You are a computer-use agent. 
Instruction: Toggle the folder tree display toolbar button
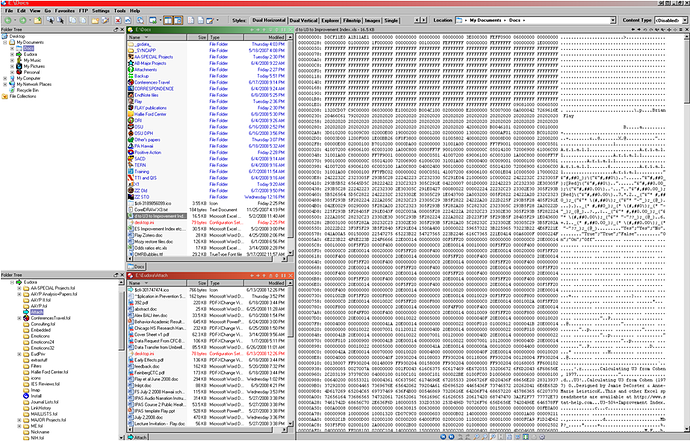[x=169, y=20]
